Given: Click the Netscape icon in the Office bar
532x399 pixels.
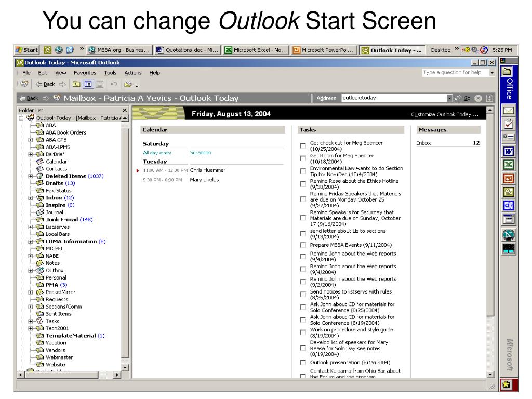Looking at the screenshot, I should [508, 234].
